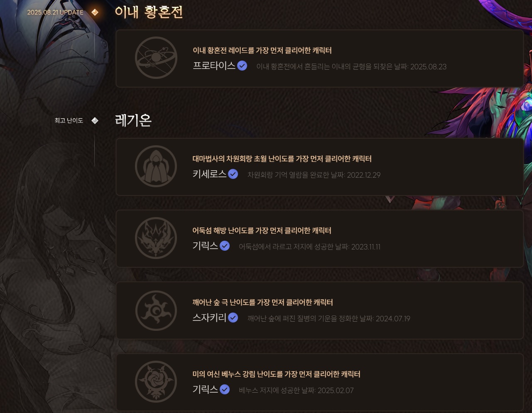Click the 이내 황혼전 raid orbit emblem icon
Screen dimensions: 532x413
coord(156,58)
